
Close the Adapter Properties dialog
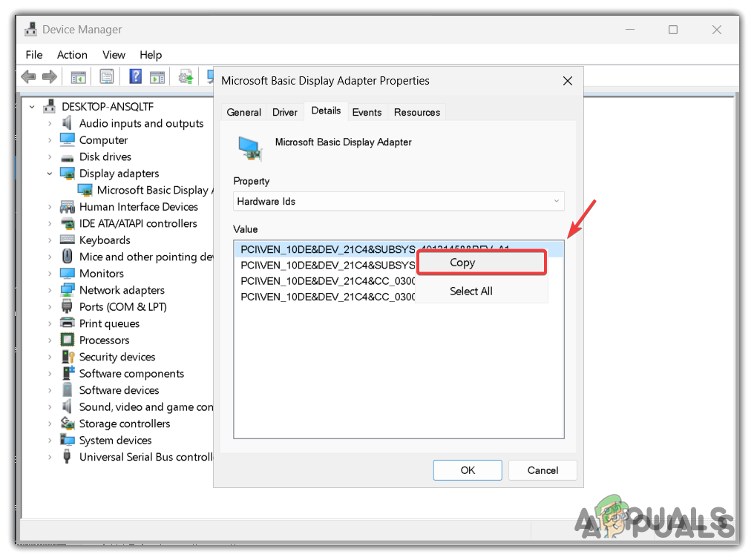pos(568,81)
